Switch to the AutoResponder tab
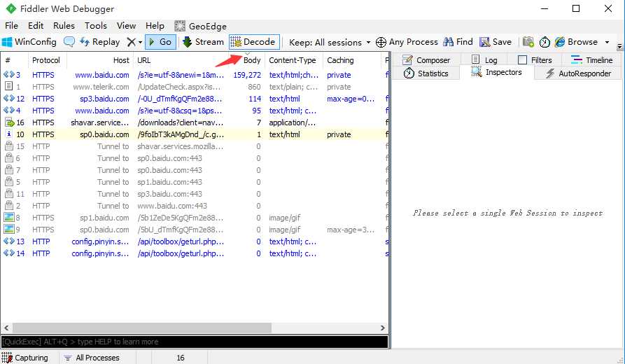625x364 pixels. tap(578, 73)
